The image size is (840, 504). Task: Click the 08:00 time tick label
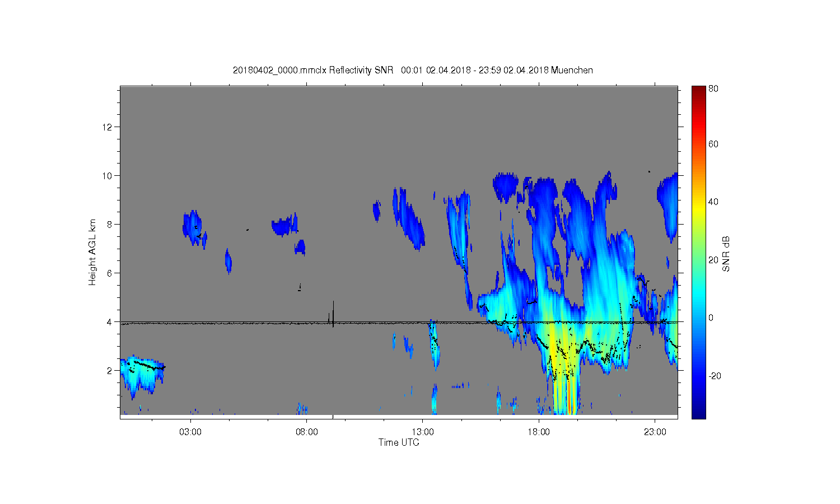click(307, 432)
